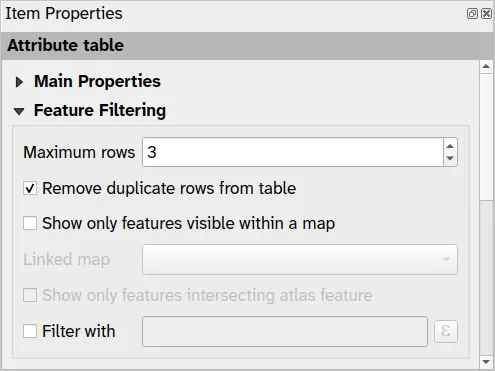Image resolution: width=495 pixels, height=371 pixels.
Task: Click the Main Properties label
Action: (97, 81)
